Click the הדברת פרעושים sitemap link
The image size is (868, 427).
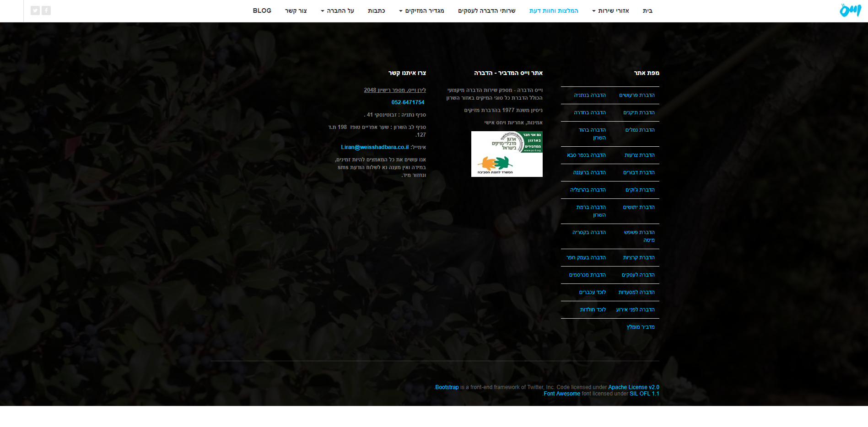click(637, 95)
